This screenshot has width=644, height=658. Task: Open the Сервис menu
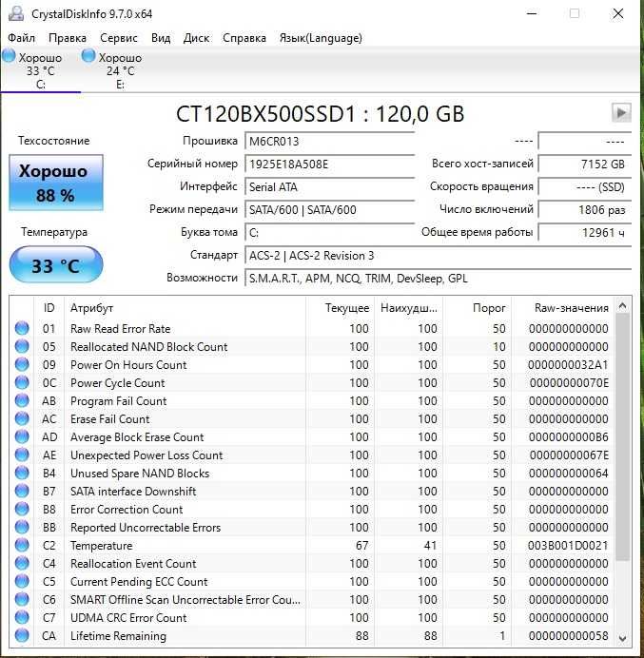pyautogui.click(x=118, y=38)
